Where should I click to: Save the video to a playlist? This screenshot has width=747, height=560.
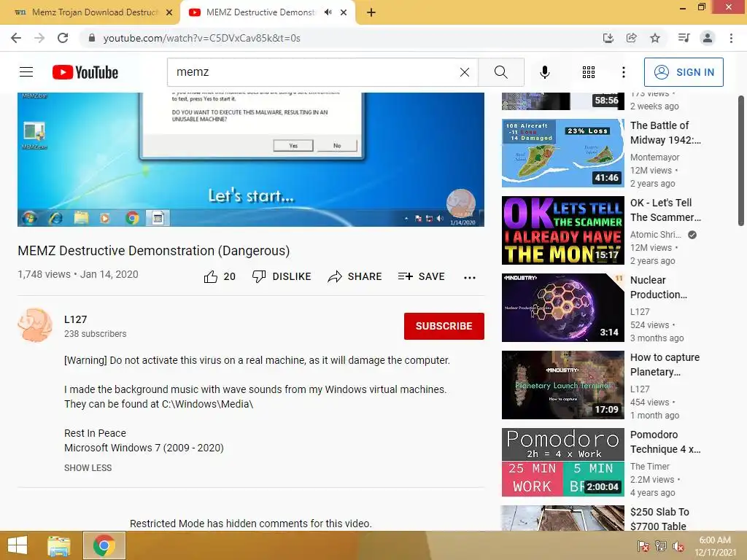(x=421, y=276)
